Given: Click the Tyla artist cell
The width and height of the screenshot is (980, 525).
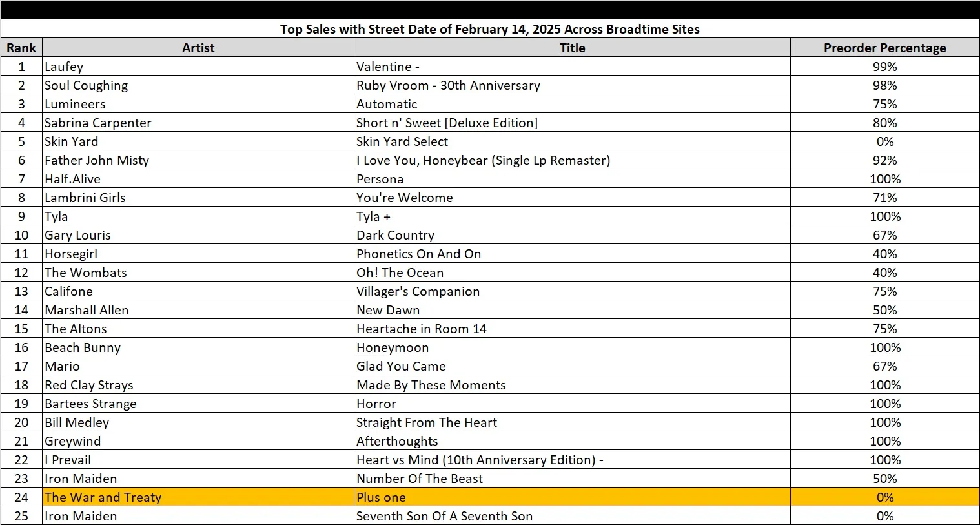Looking at the screenshot, I should [198, 216].
